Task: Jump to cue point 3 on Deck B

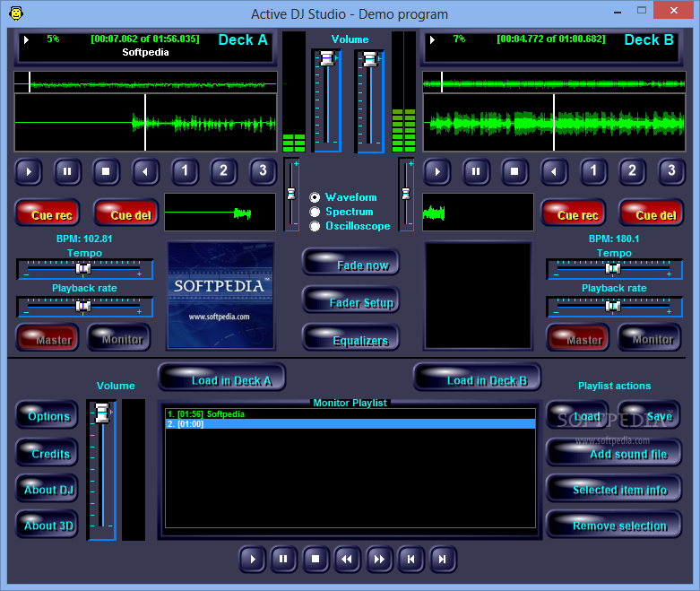Action: point(671,171)
